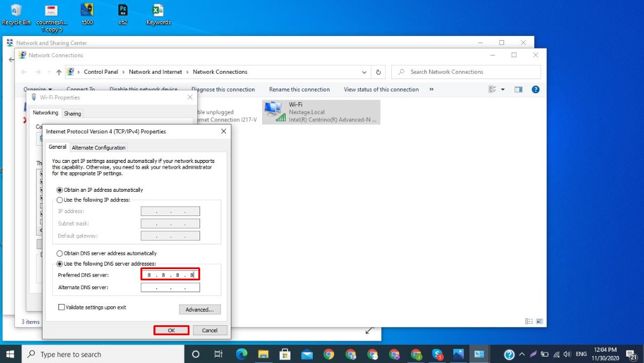Select Use the following IP address
This screenshot has height=363, width=644.
click(x=58, y=198)
